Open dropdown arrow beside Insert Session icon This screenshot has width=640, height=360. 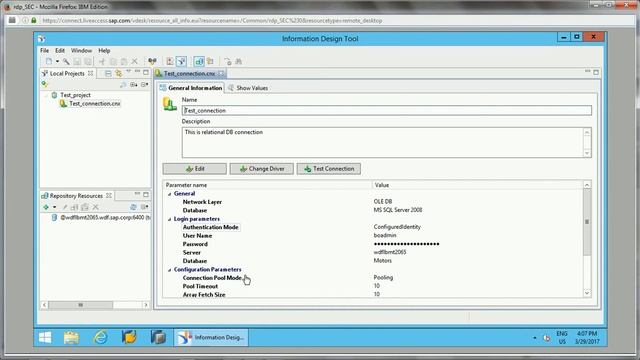54,207
